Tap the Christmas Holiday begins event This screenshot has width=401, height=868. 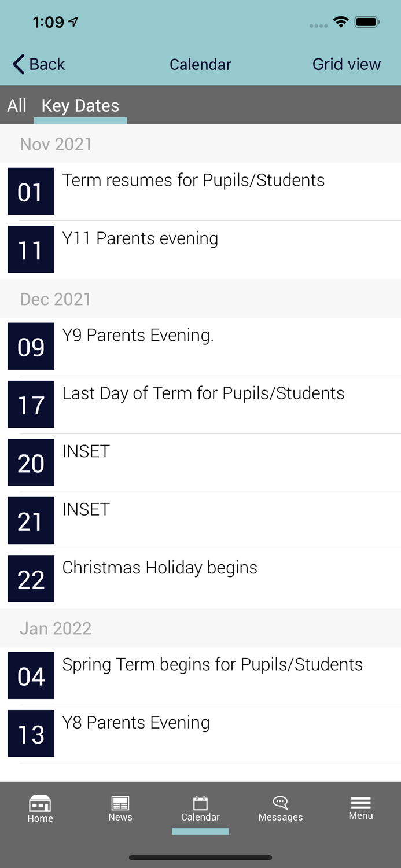(x=174, y=578)
